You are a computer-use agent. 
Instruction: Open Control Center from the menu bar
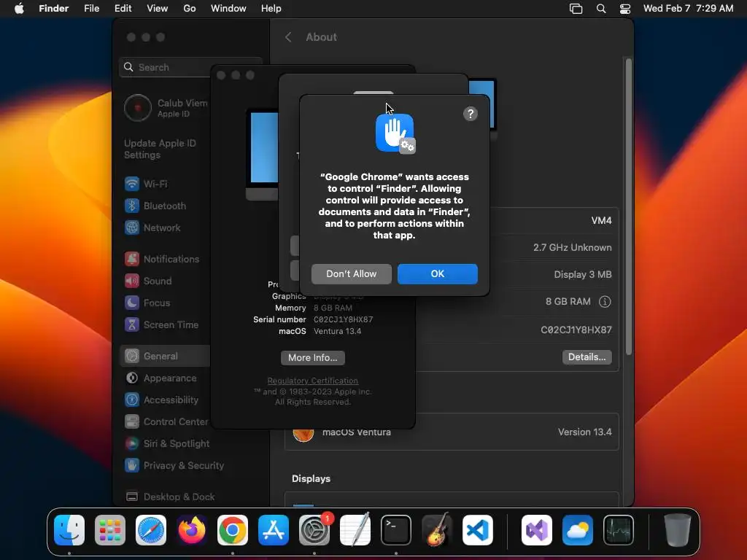click(x=625, y=9)
